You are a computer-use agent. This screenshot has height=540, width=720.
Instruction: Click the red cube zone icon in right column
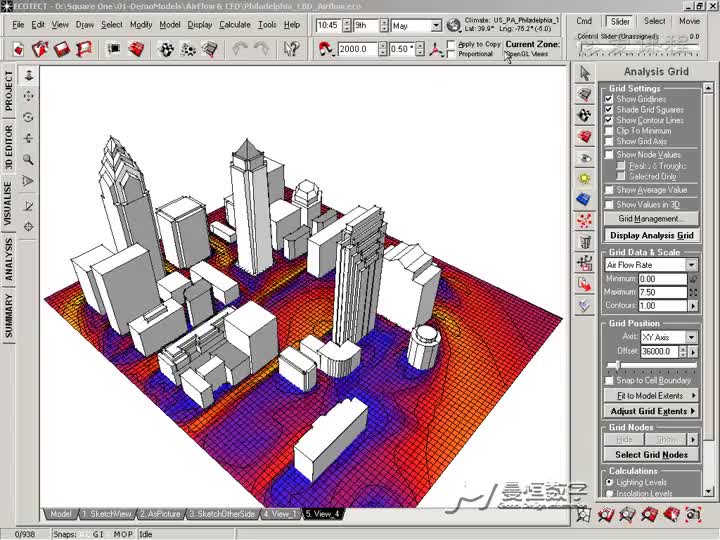(584, 136)
